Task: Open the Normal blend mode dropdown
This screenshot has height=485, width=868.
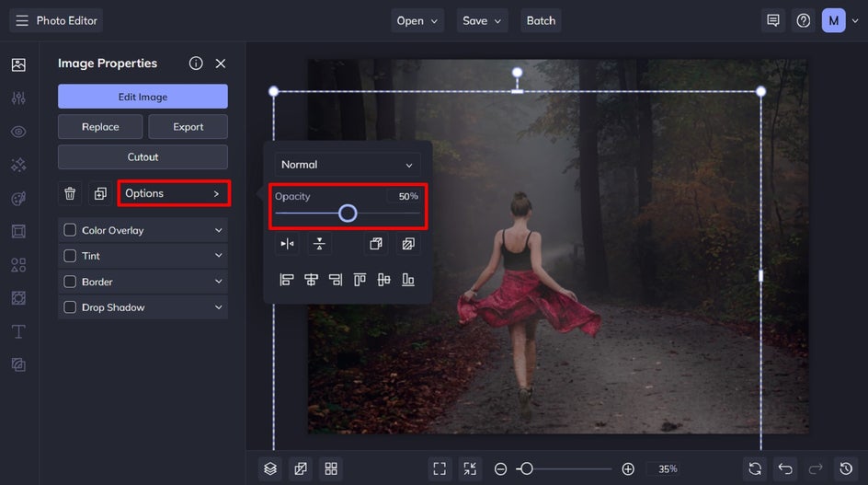Action: (348, 165)
